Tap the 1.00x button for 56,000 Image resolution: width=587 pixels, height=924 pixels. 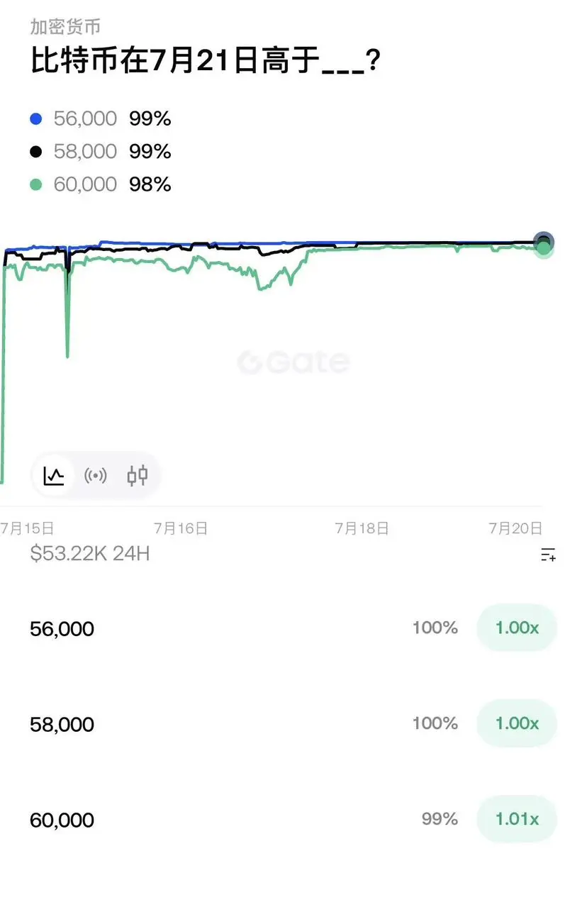point(517,628)
